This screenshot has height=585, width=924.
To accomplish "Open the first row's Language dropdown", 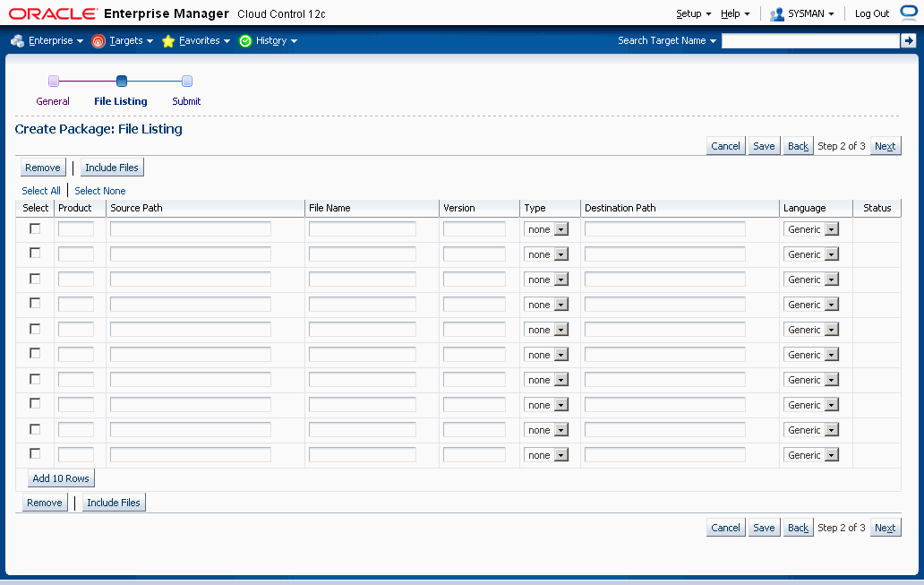I will [x=811, y=229].
